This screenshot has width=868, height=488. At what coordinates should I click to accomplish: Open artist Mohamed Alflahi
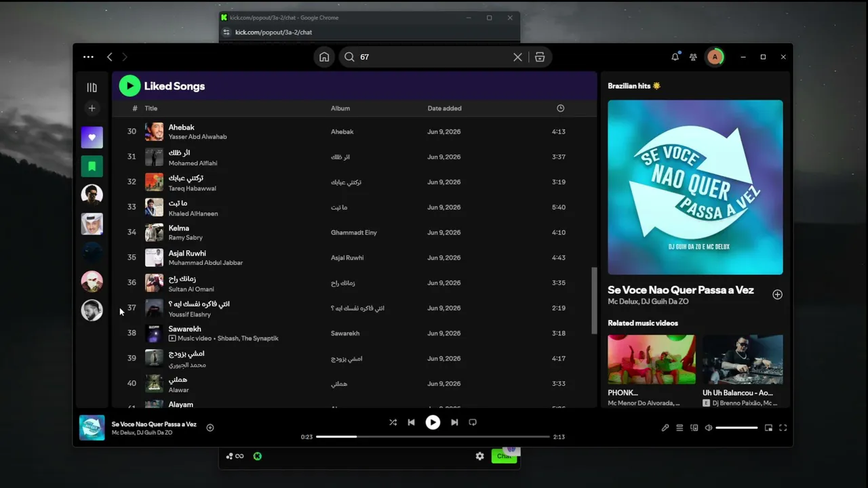193,163
